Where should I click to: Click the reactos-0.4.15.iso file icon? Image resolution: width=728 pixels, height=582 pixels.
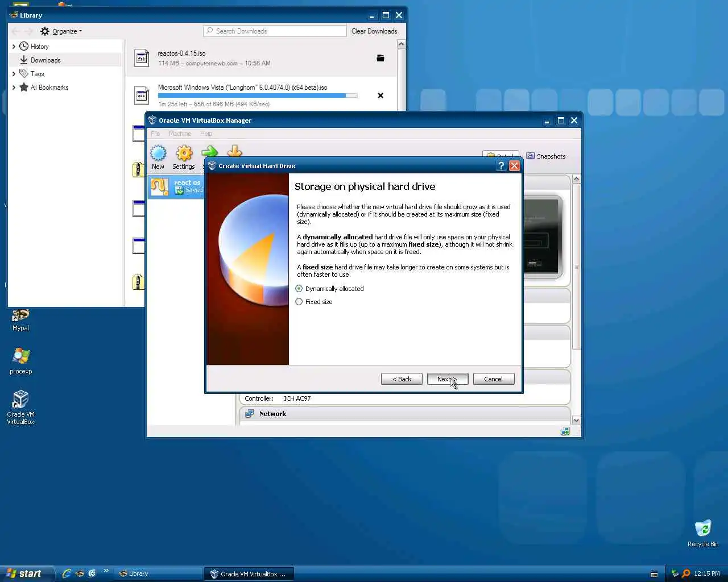pos(142,58)
